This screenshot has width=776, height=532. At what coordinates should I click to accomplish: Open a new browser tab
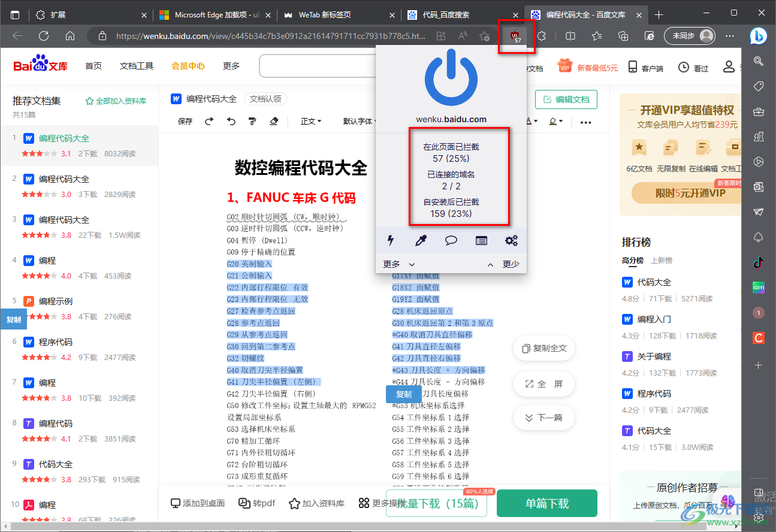[659, 14]
